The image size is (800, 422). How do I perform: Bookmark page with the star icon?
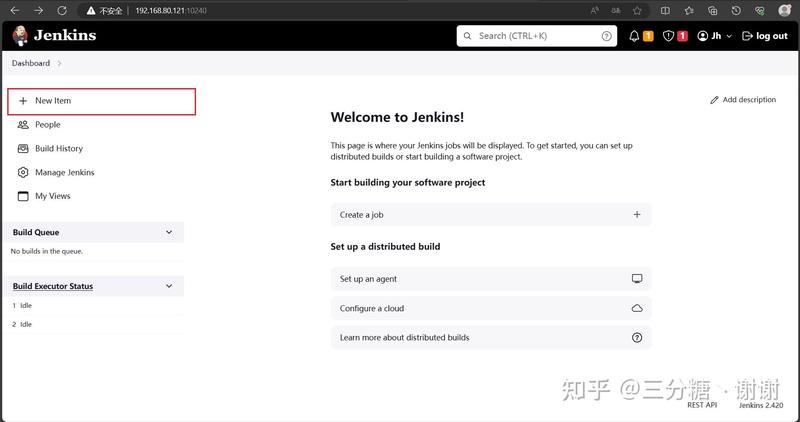point(637,10)
